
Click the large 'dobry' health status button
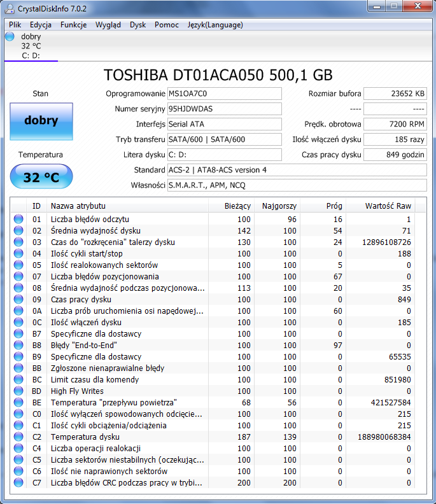coord(41,121)
